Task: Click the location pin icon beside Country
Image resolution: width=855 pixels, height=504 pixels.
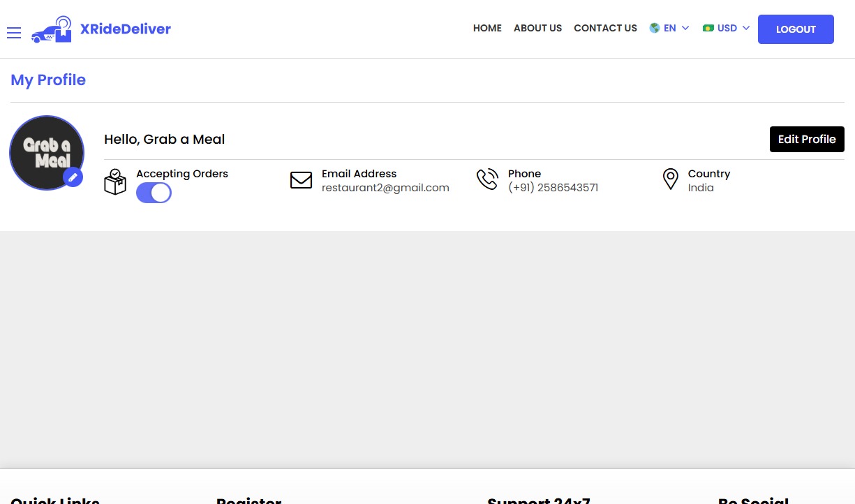Action: (x=670, y=179)
